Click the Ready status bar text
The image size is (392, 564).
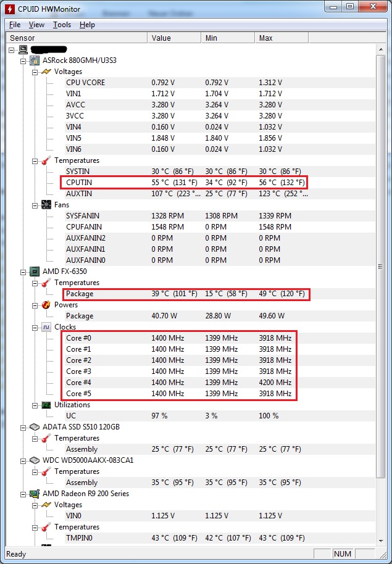pyautogui.click(x=16, y=554)
